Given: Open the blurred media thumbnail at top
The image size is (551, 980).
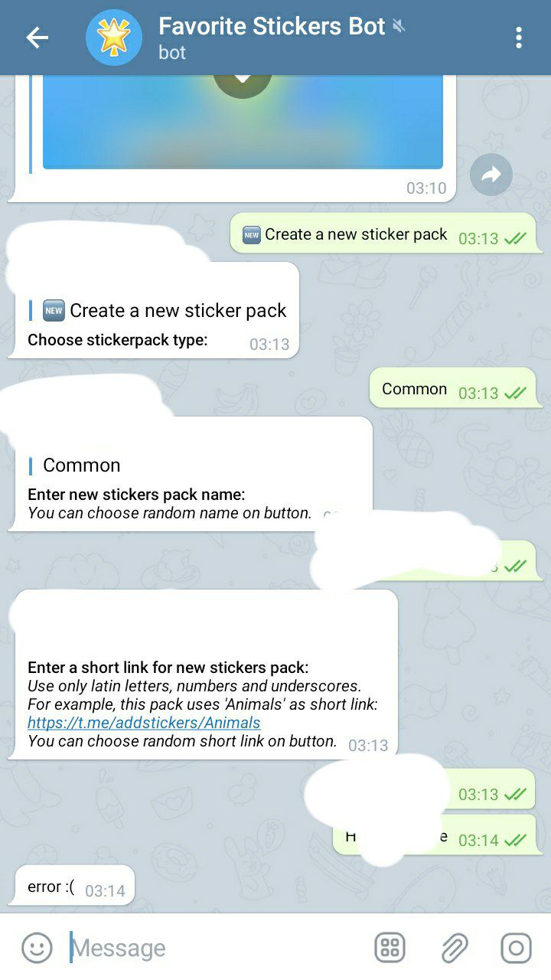Looking at the screenshot, I should 243,121.
